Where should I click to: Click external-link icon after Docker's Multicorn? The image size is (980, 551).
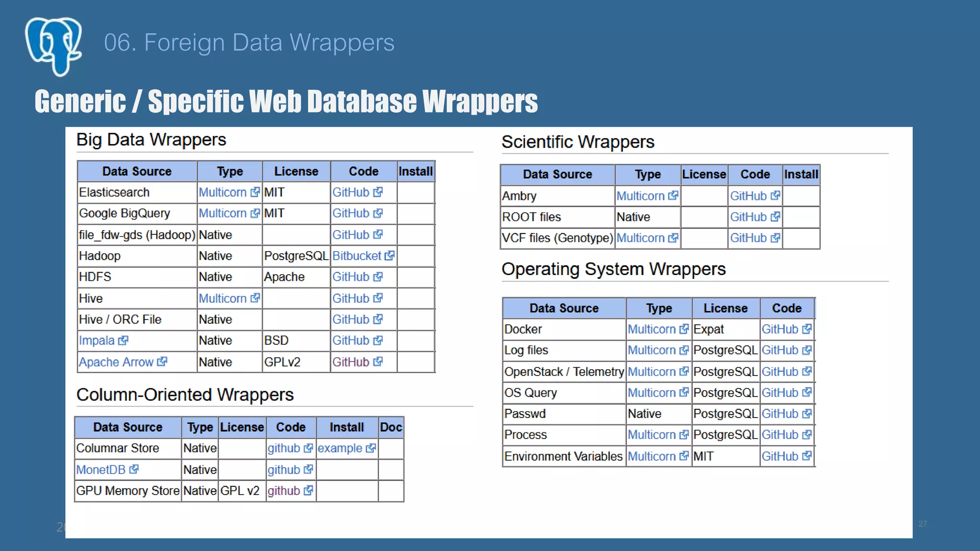click(x=684, y=329)
